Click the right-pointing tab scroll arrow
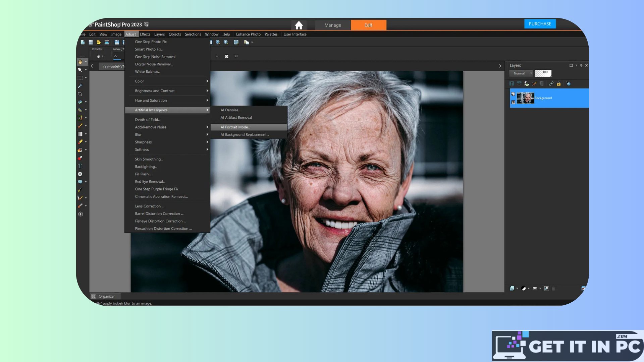 click(500, 66)
